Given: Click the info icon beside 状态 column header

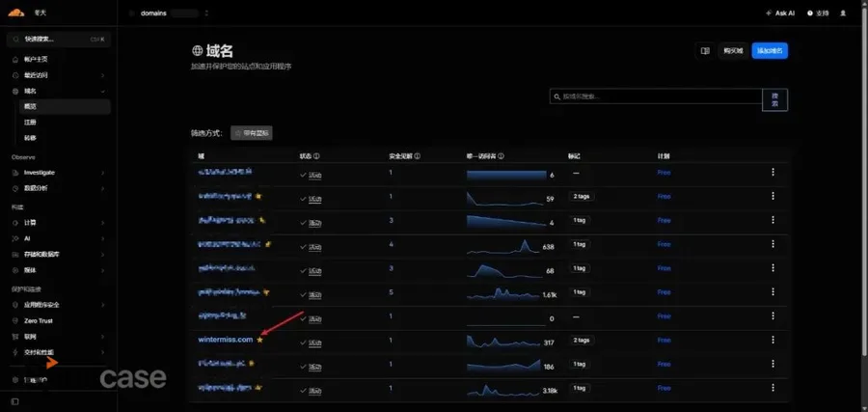Looking at the screenshot, I should [x=316, y=156].
